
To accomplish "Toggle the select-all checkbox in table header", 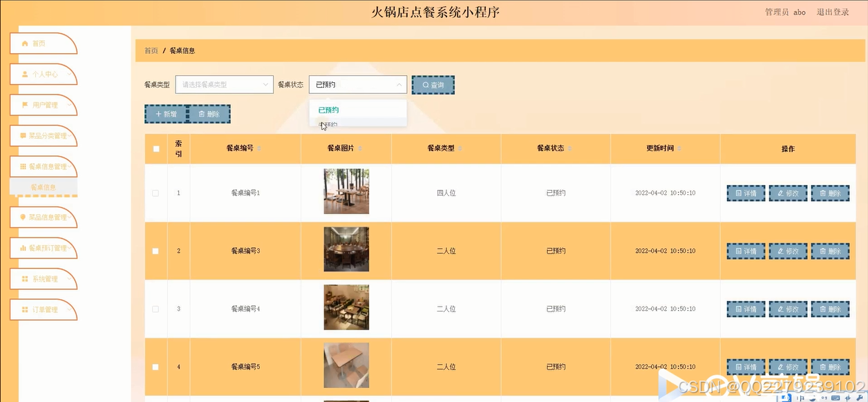I will 155,148.
